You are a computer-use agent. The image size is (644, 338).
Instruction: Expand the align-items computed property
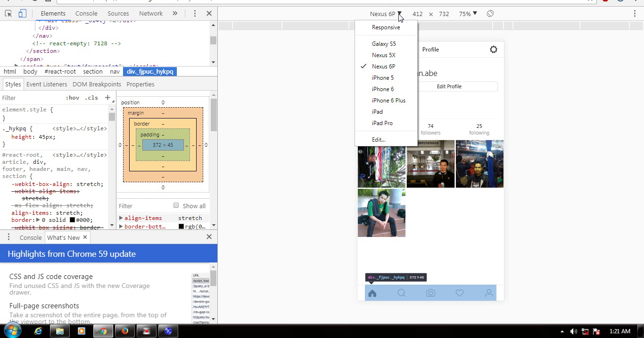pyautogui.click(x=121, y=218)
